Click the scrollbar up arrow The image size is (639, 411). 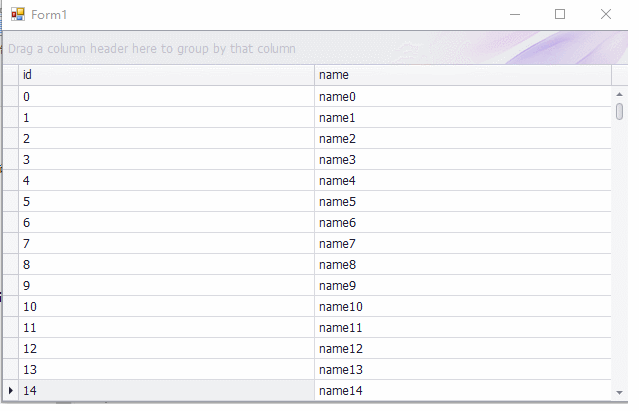pos(619,94)
